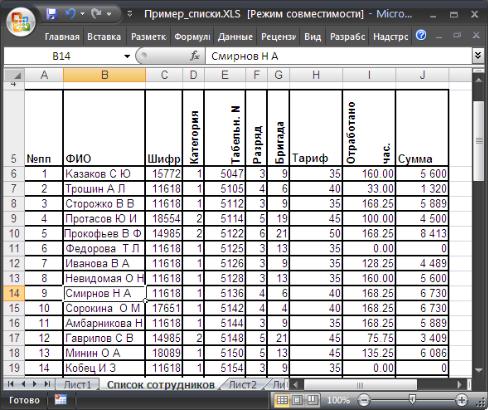Save the workbook with the floppy icon

pos(52,14)
